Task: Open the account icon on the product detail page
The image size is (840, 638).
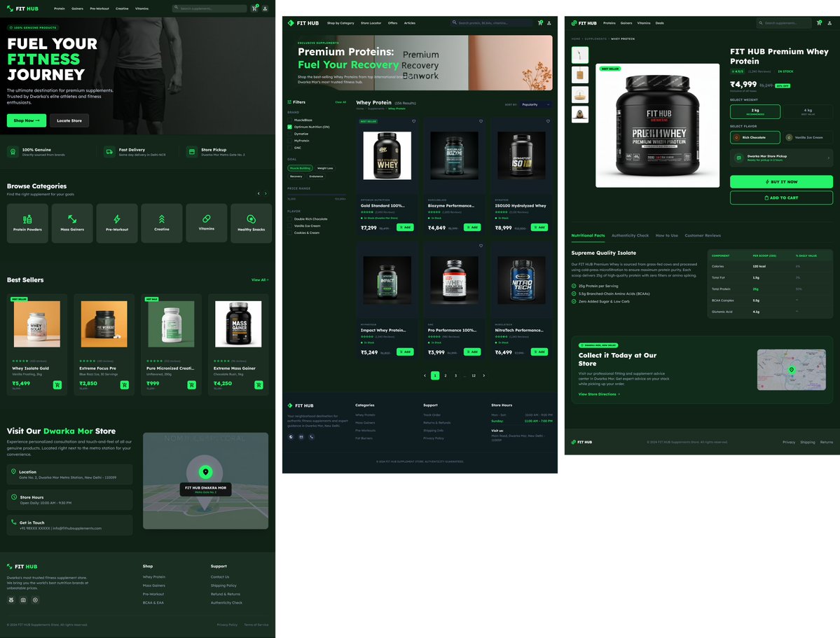Action: click(x=829, y=23)
